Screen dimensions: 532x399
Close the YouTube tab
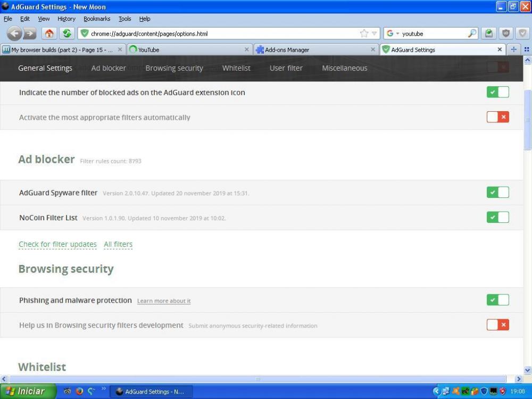[x=247, y=49]
